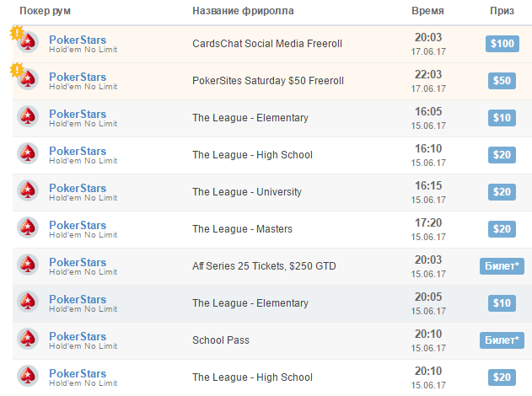Click the Время column header
This screenshot has width=532, height=396.
coord(427,12)
